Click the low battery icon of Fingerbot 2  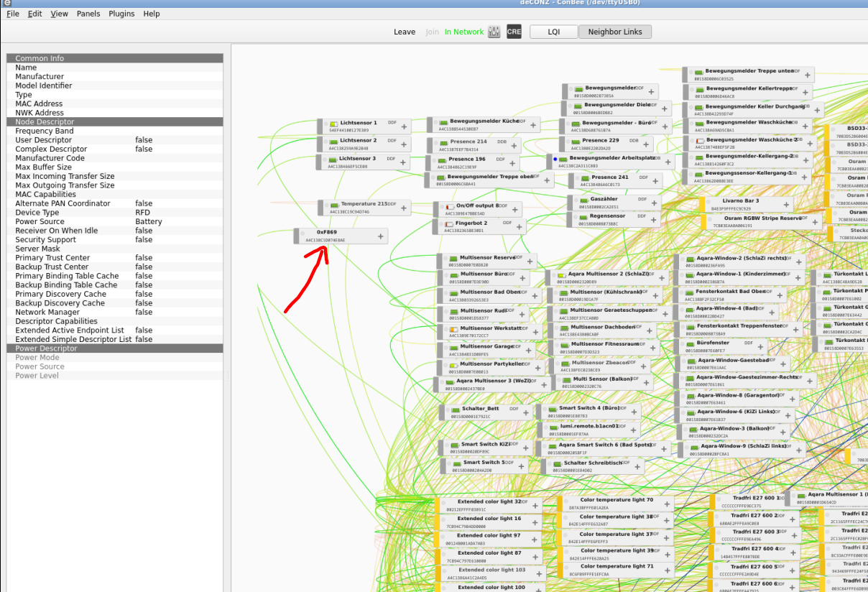tap(449, 223)
